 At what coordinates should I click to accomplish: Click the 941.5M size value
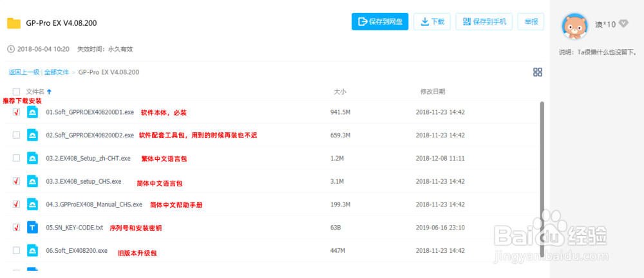(x=341, y=112)
